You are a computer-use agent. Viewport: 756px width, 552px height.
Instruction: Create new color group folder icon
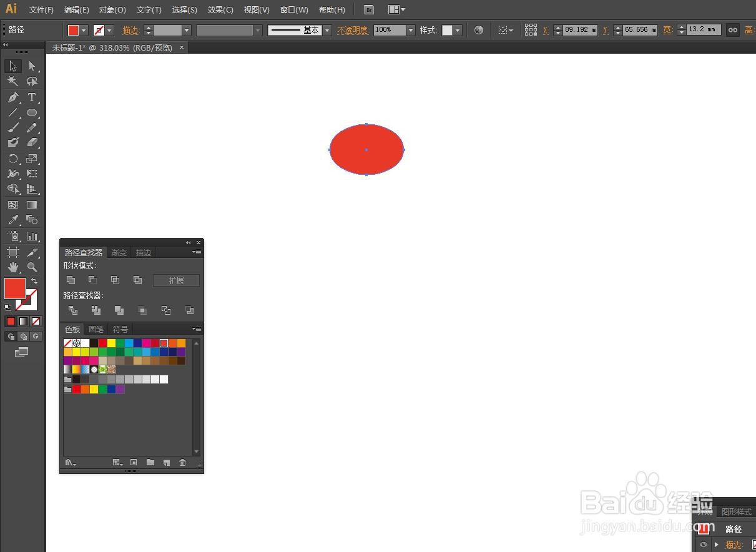[x=150, y=463]
